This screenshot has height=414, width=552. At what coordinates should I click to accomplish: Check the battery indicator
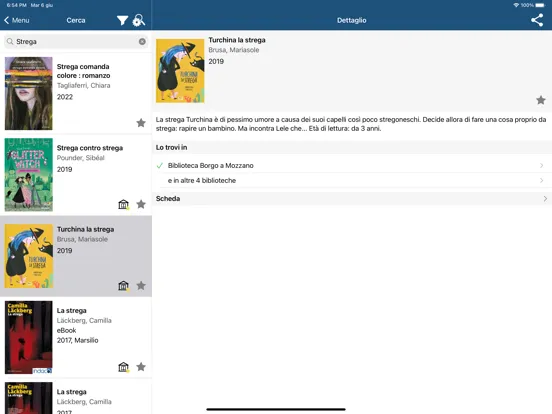click(540, 5)
